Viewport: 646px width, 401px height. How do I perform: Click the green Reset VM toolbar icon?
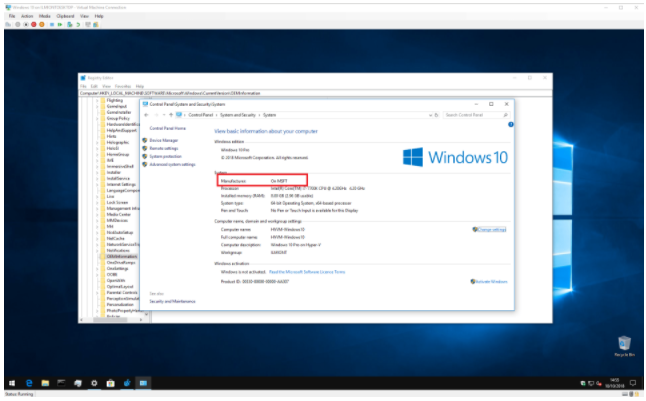(x=60, y=25)
